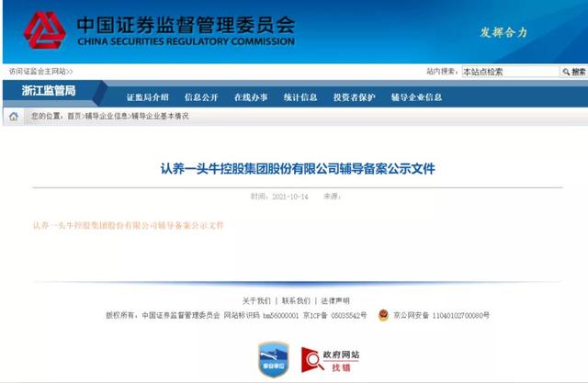Go to 首页 in the breadcrumb
The height and width of the screenshot is (383, 588).
click(74, 116)
